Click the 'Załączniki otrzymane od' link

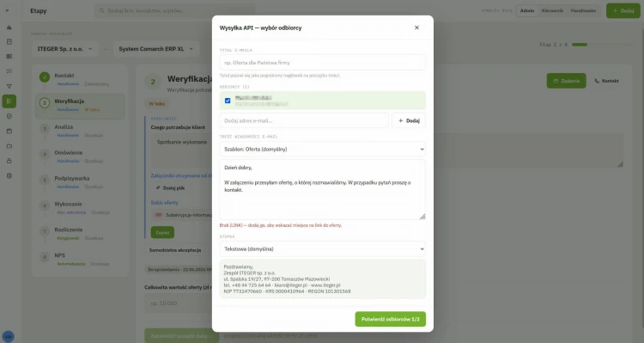181,175
